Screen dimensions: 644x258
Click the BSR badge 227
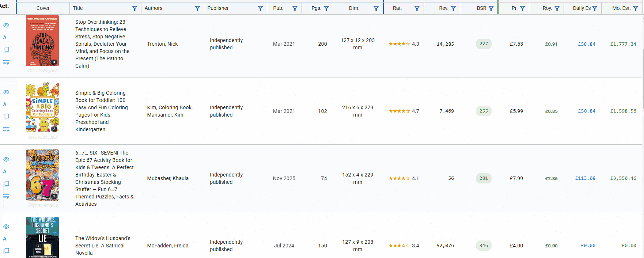click(x=484, y=44)
